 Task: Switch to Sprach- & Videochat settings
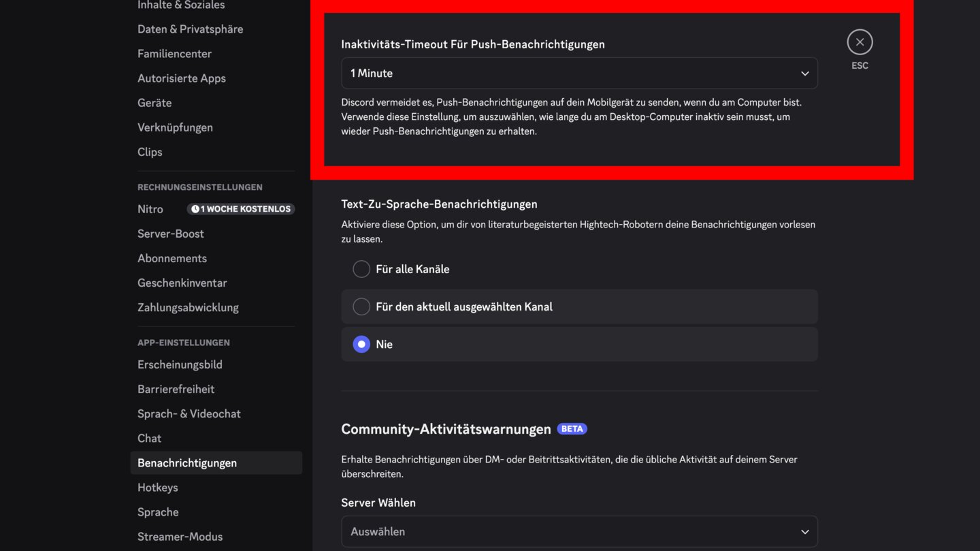pyautogui.click(x=189, y=413)
